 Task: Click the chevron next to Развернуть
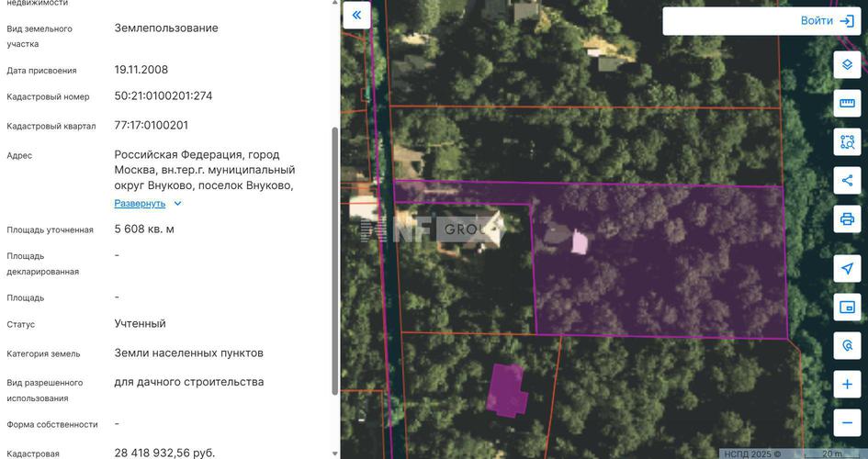(x=177, y=203)
